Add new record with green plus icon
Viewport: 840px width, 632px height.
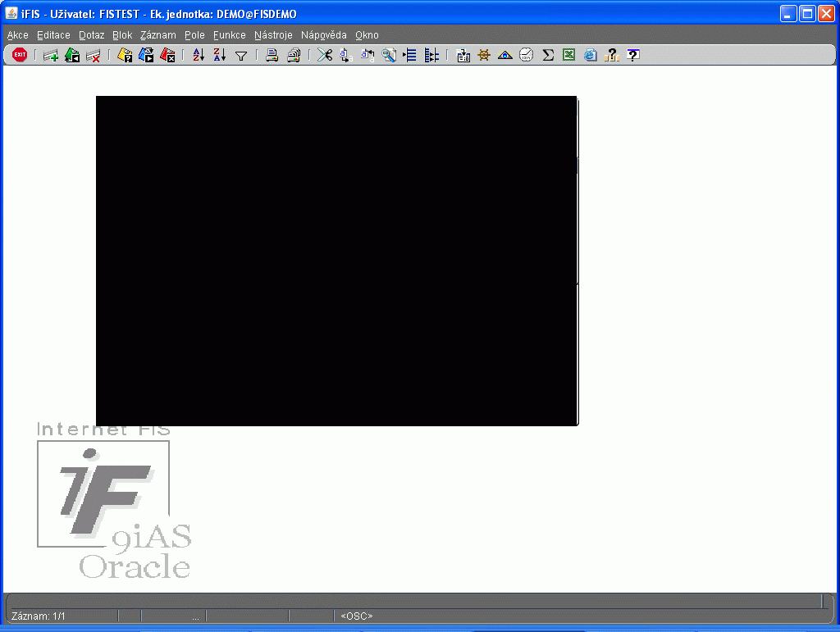[51, 55]
